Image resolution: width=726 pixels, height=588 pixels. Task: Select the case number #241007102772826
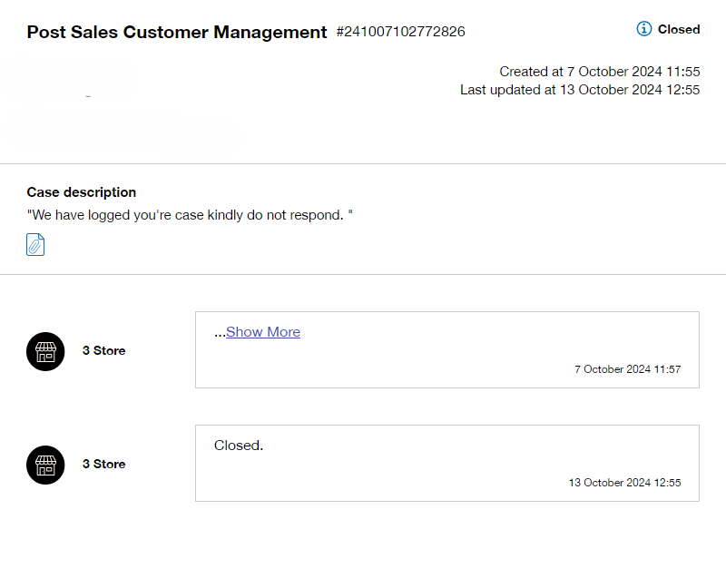pyautogui.click(x=400, y=32)
